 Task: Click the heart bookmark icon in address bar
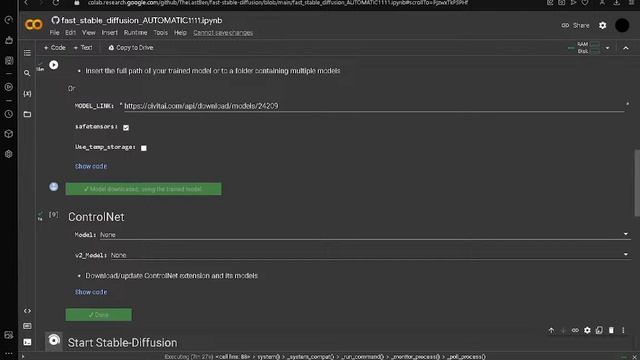coord(585,2)
